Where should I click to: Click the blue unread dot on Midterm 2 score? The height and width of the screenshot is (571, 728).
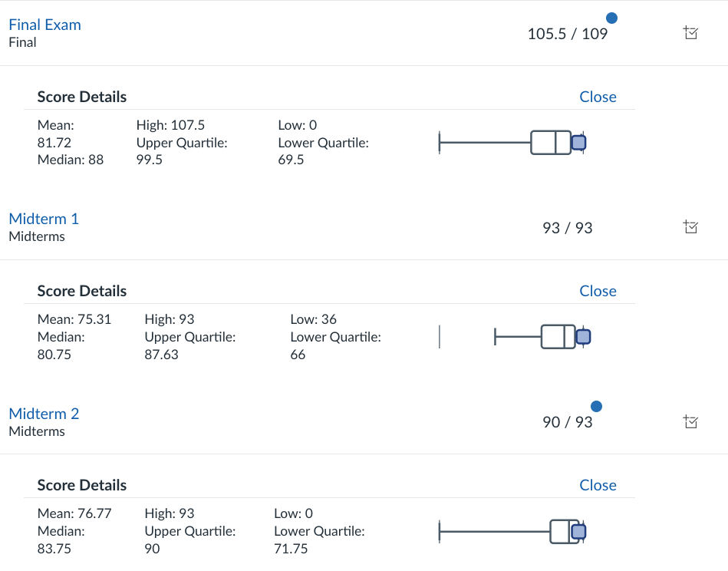click(596, 407)
